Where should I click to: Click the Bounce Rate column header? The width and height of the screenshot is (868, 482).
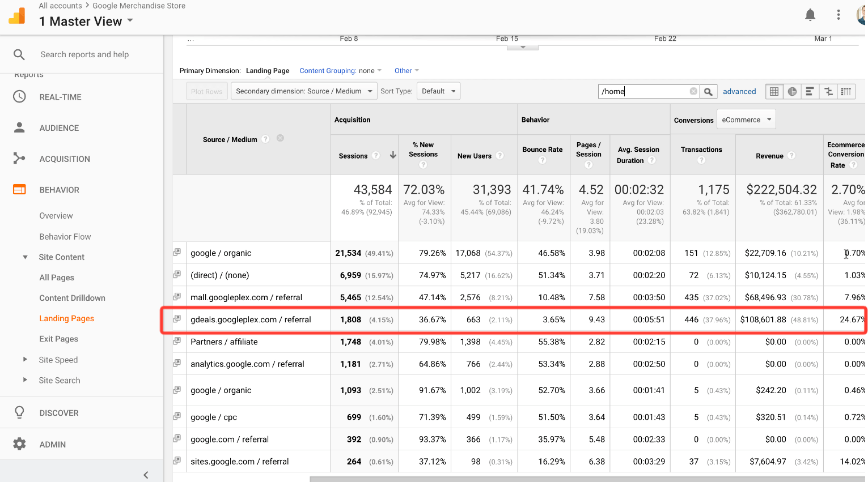(543, 150)
